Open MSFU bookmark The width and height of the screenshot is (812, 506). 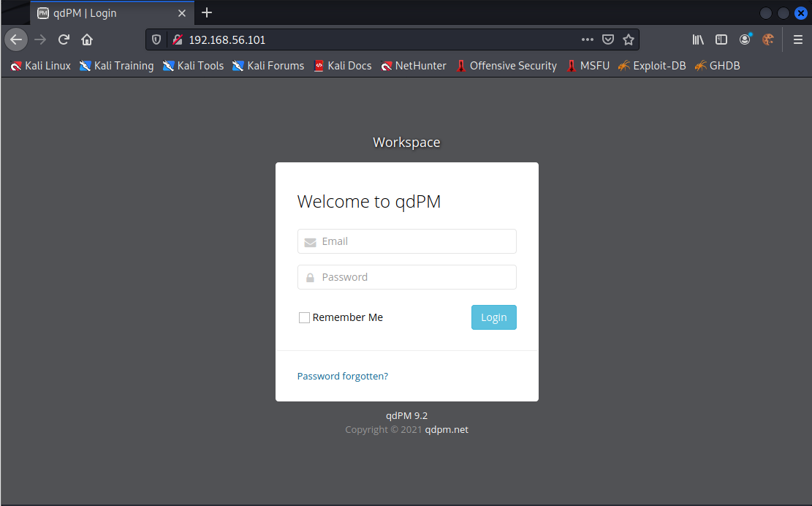[x=588, y=66]
